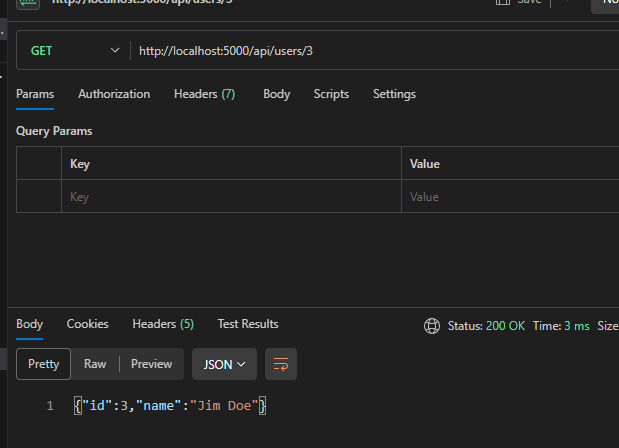
Task: Switch to Preview response view
Action: (152, 364)
